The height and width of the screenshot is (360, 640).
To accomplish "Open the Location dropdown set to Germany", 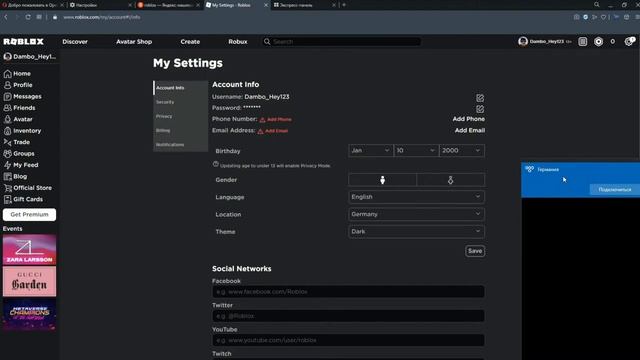I will 416,214.
